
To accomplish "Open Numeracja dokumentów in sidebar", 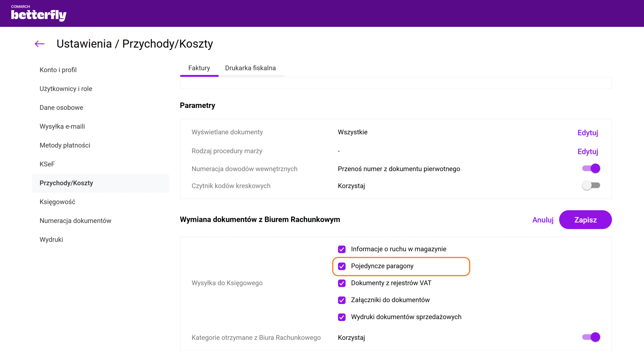I will click(x=75, y=221).
